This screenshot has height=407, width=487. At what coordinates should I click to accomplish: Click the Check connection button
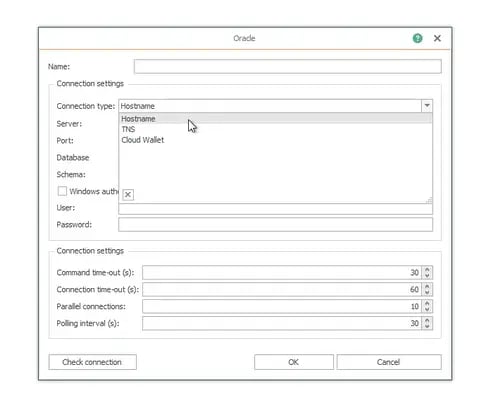coord(92,362)
